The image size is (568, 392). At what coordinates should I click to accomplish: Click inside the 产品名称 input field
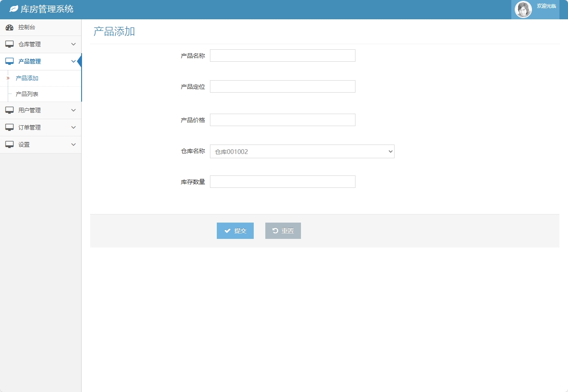tap(282, 55)
